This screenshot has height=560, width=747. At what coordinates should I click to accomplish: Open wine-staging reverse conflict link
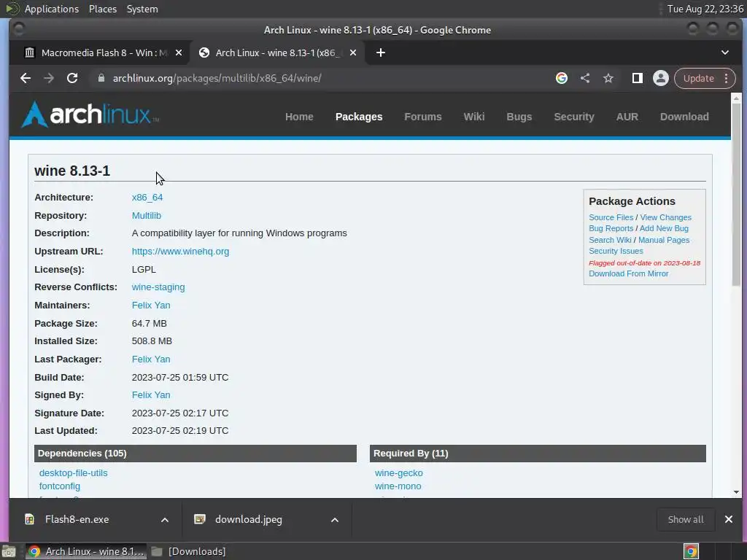[x=158, y=287]
